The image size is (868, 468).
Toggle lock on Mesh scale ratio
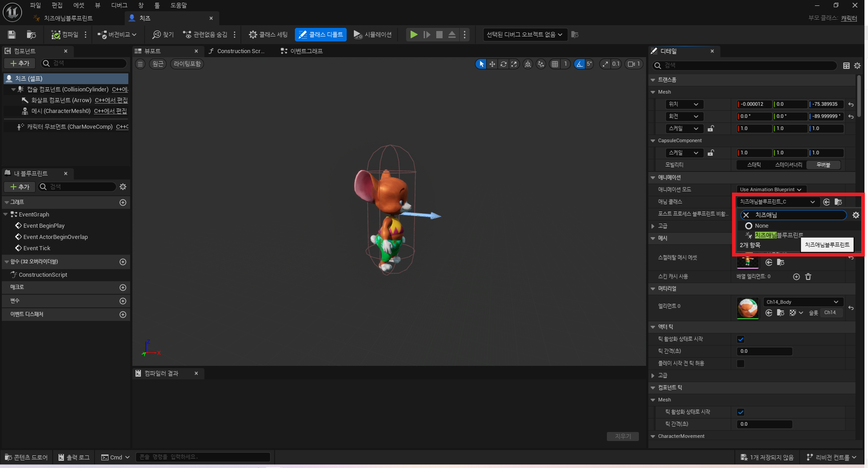point(710,129)
